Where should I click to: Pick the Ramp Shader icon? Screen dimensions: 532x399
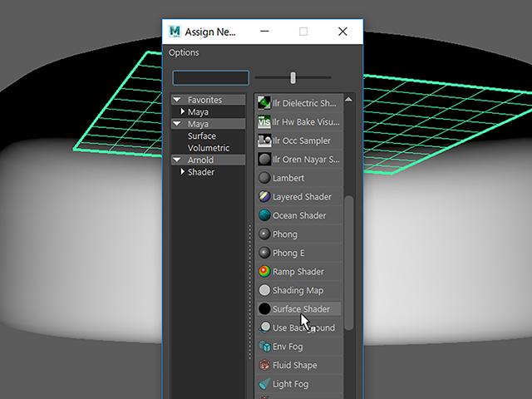coord(264,272)
